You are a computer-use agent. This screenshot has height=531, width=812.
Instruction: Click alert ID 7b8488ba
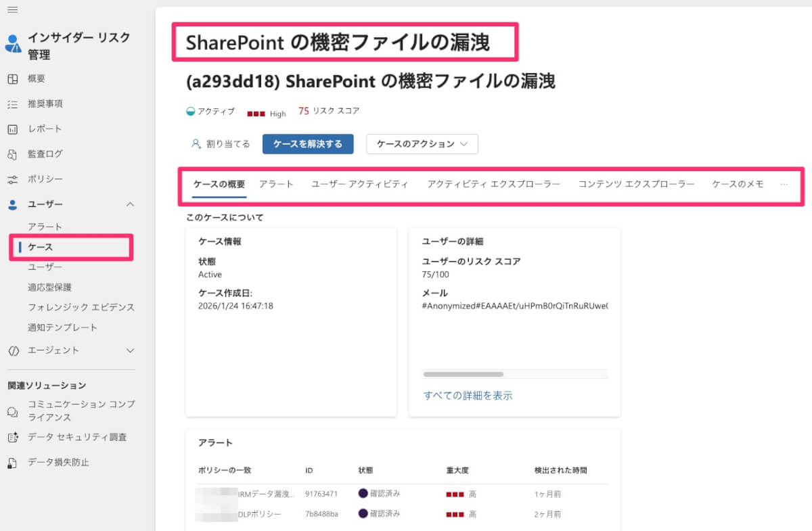321,514
